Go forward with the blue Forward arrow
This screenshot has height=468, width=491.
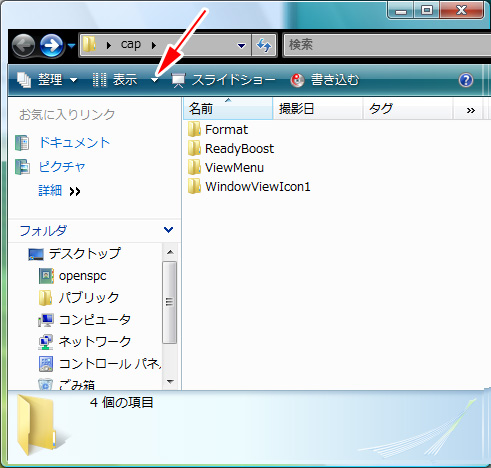52,45
